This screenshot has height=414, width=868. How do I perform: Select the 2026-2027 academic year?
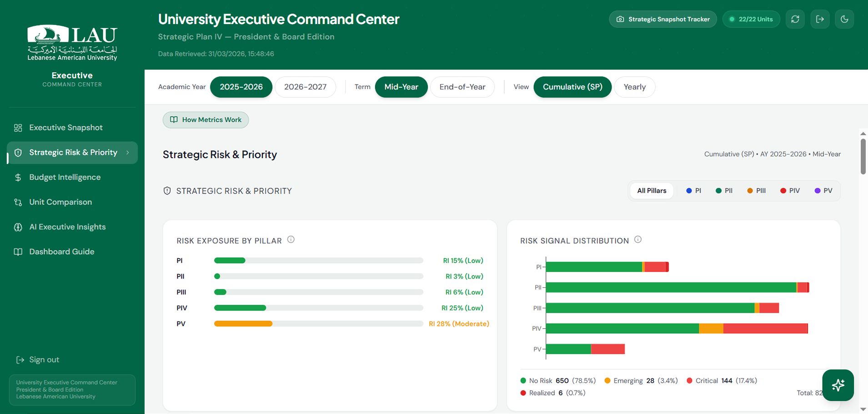[305, 87]
